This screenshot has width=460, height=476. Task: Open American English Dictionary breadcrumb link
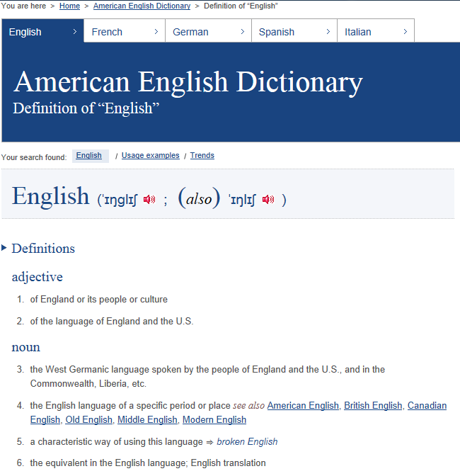coord(142,6)
